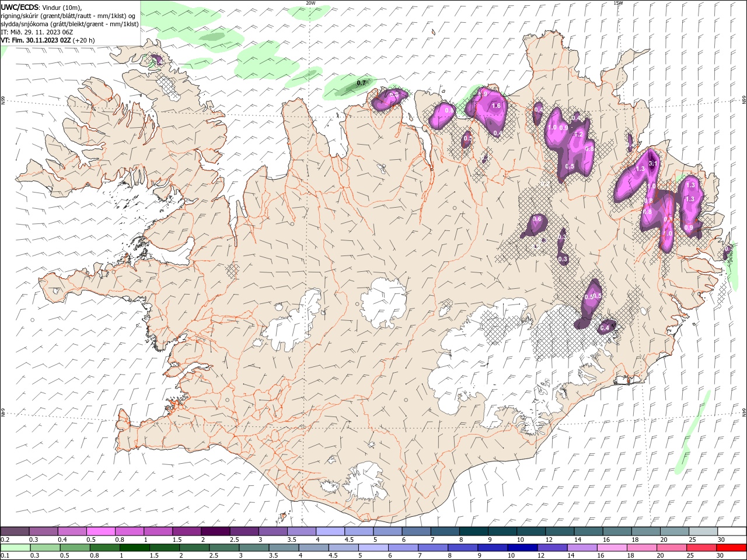Pick the bright red rain swatch above 30
Viewport: 747px width, 560px height.
coord(730,548)
